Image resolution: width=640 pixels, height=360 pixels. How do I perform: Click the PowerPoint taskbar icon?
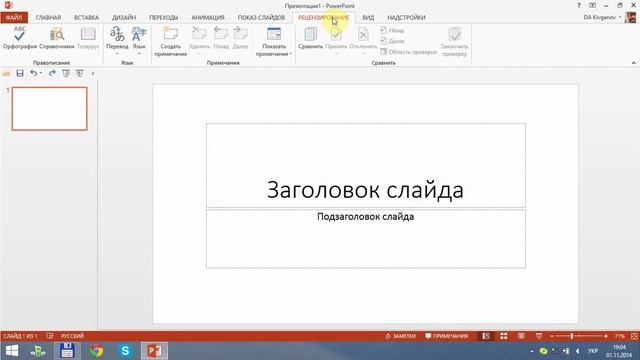click(154, 351)
